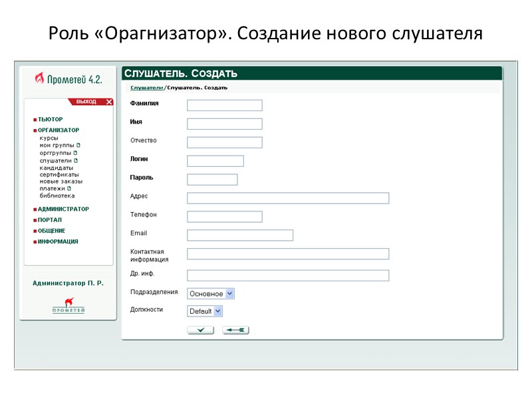Click the ВЫХОД logout label
Screen dimensions: 532x399
pos(86,102)
